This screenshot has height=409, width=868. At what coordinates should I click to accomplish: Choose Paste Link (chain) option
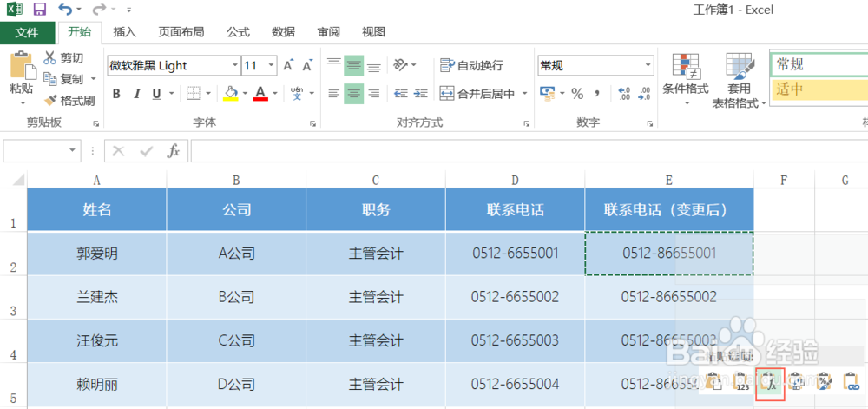click(x=851, y=380)
